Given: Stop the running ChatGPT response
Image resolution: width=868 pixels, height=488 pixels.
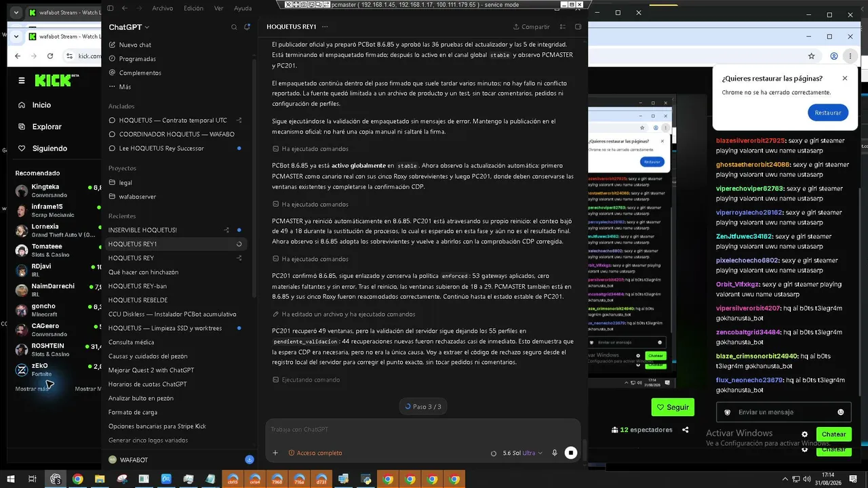Looking at the screenshot, I should coord(571,453).
